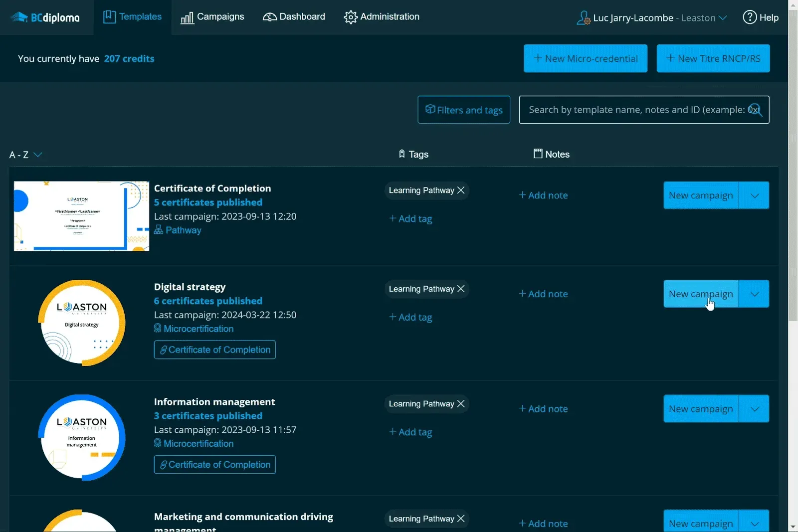Create a New Micro-credential
This screenshot has width=798, height=532.
pyautogui.click(x=586, y=58)
